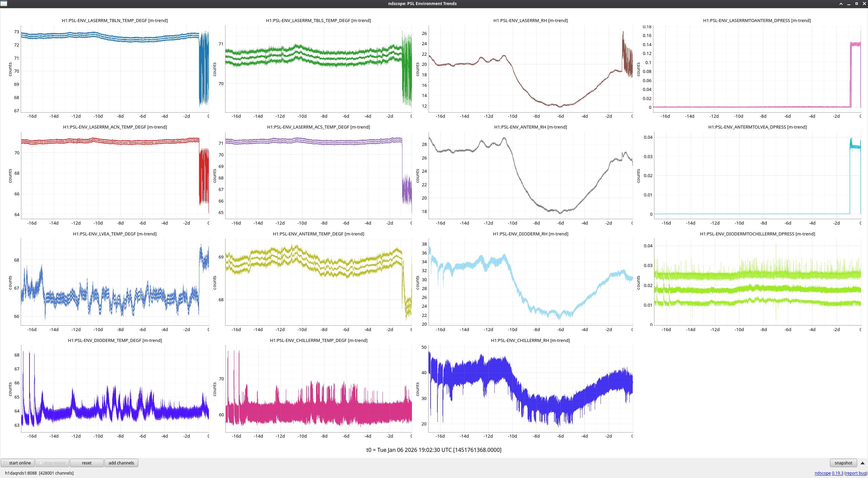
Task: Maximize the ndscope window
Action: (856, 4)
